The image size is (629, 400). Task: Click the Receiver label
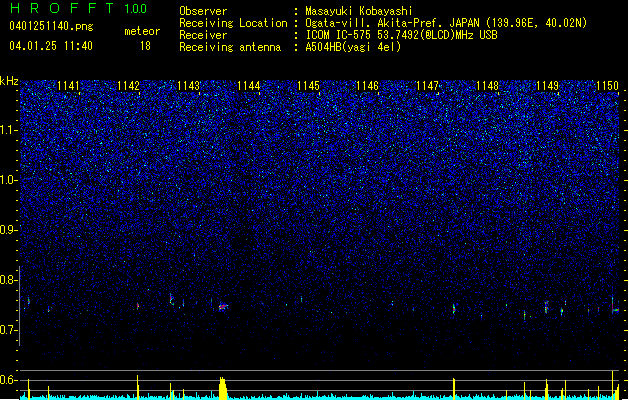point(203,35)
